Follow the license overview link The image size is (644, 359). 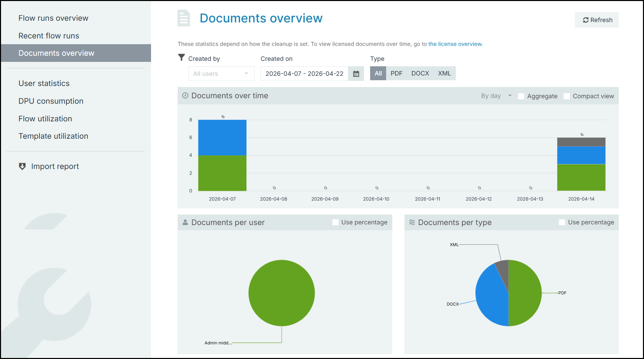tap(455, 44)
